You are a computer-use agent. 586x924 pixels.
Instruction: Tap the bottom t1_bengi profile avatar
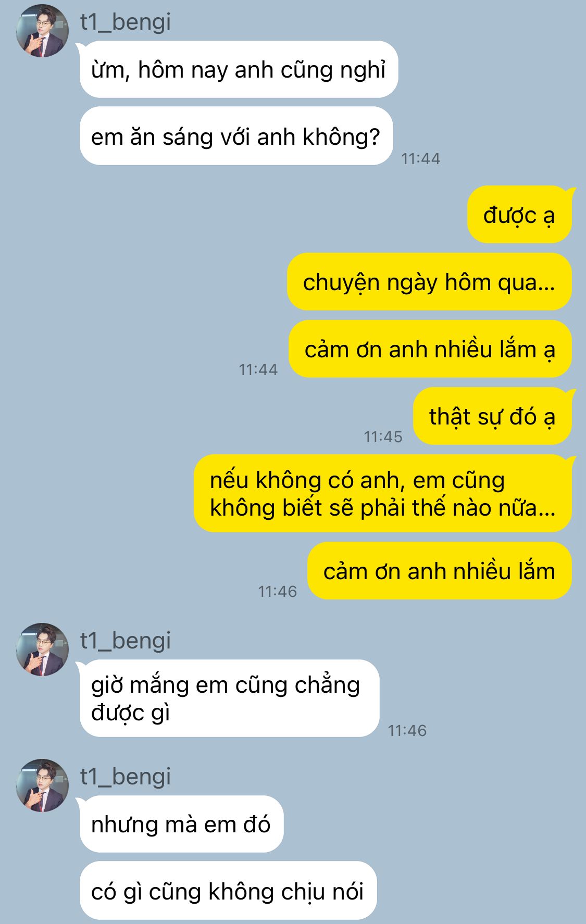pos(42,785)
